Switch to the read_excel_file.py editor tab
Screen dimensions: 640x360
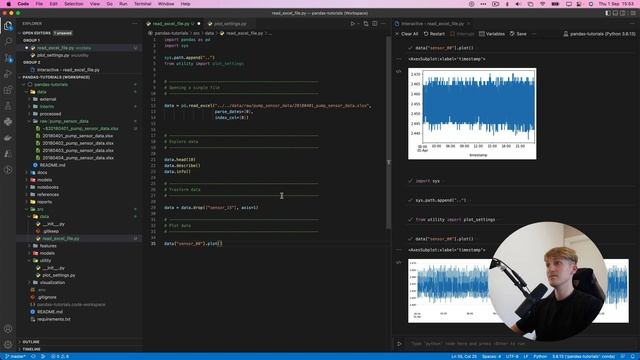point(173,24)
